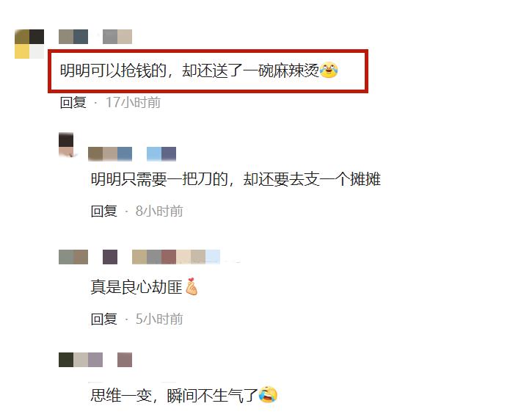Select the highlighted comment 明明可以抢钱的
Image resolution: width=521 pixels, height=420 pixels.
(208, 70)
